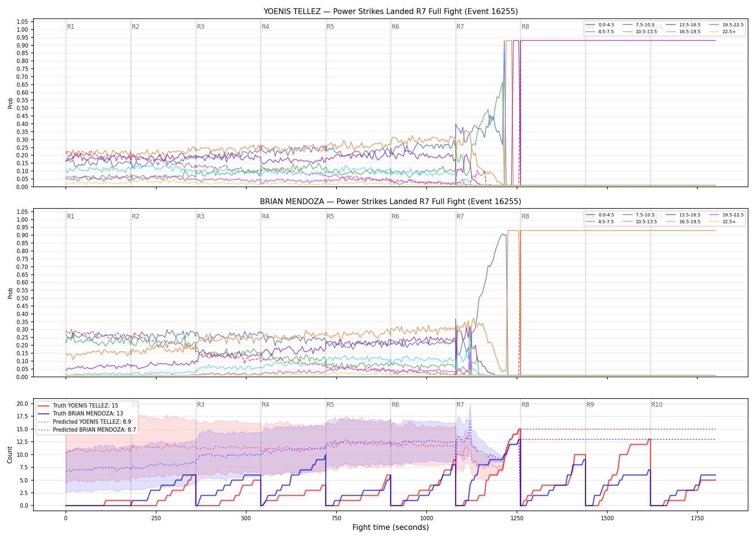756x540 pixels.
Task: Click the 1750 tick on the time axis
Action: tap(697, 518)
